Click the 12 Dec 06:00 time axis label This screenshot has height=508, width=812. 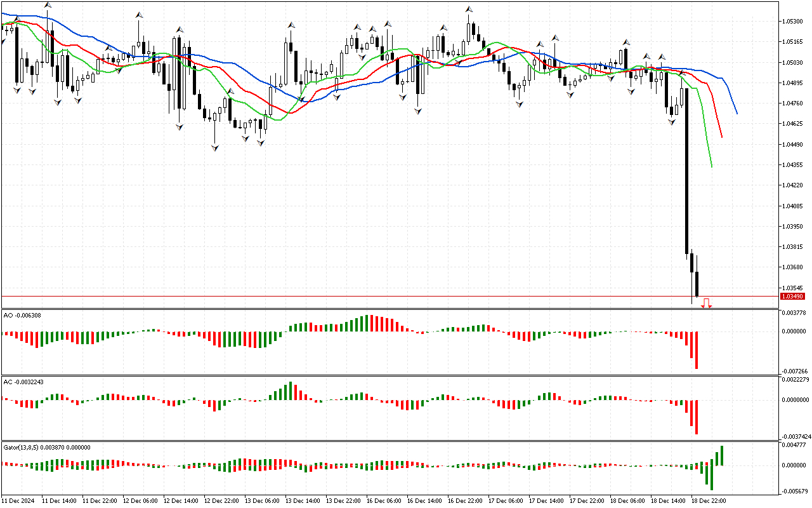(141, 501)
